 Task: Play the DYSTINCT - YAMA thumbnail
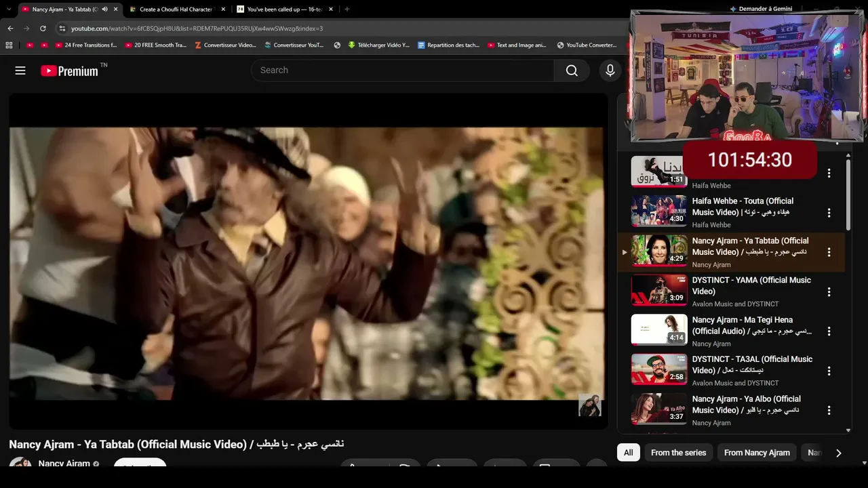point(659,290)
